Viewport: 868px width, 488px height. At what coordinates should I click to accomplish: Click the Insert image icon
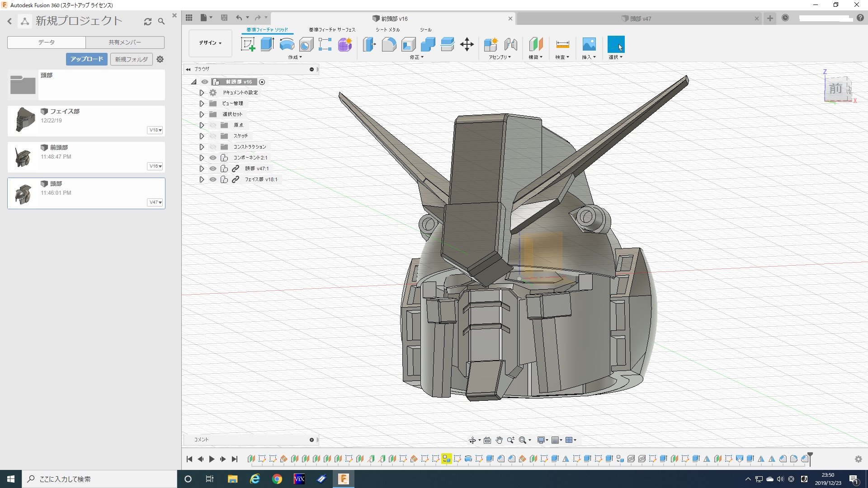589,44
